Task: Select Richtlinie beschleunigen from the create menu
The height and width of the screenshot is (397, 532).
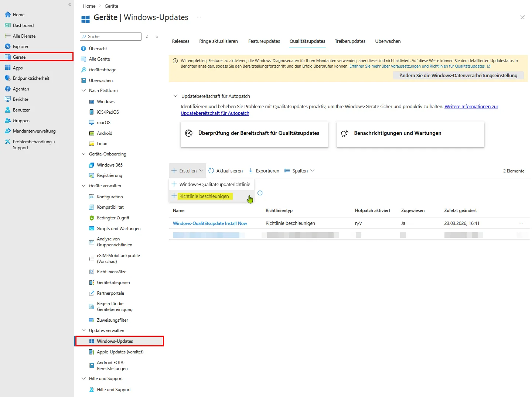Action: (x=204, y=196)
